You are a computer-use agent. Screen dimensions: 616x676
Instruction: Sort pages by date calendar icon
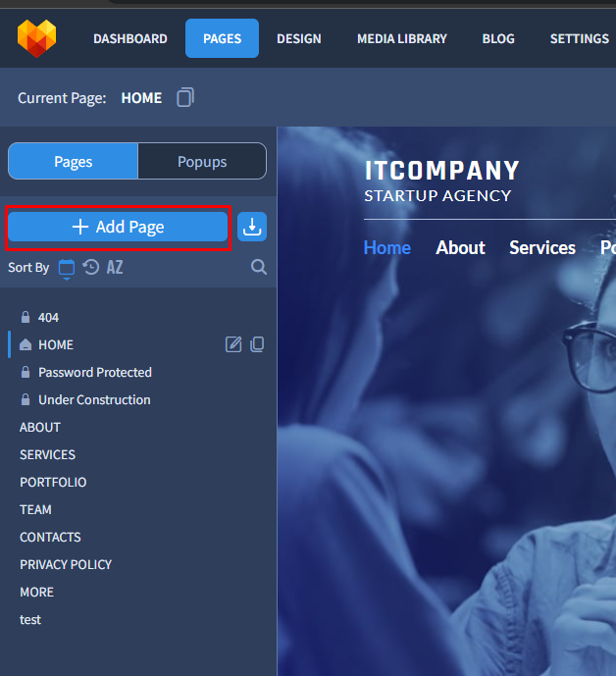67,268
